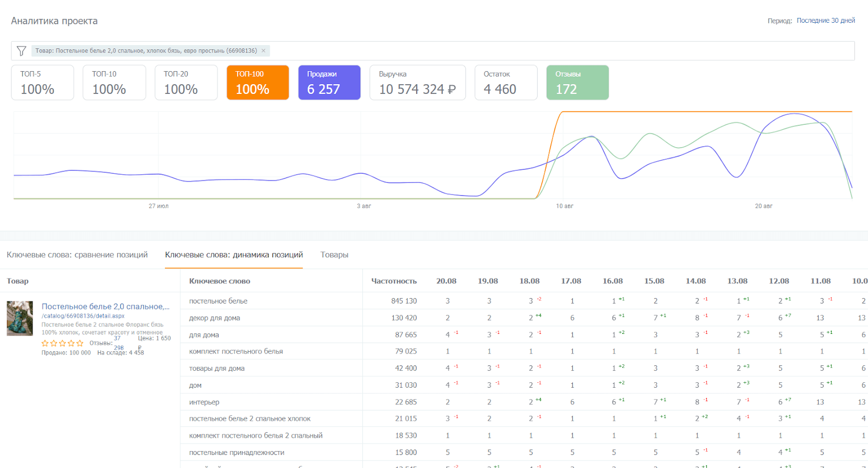
Task: Select the Выручка revenue card
Action: 417,83
